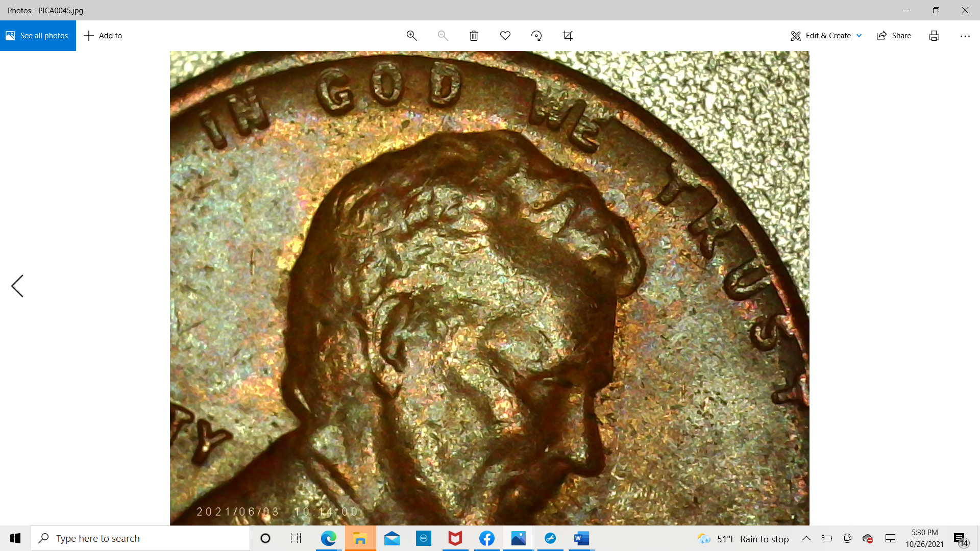Viewport: 980px width, 551px height.
Task: Show hidden system tray icons chevron
Action: (x=806, y=538)
